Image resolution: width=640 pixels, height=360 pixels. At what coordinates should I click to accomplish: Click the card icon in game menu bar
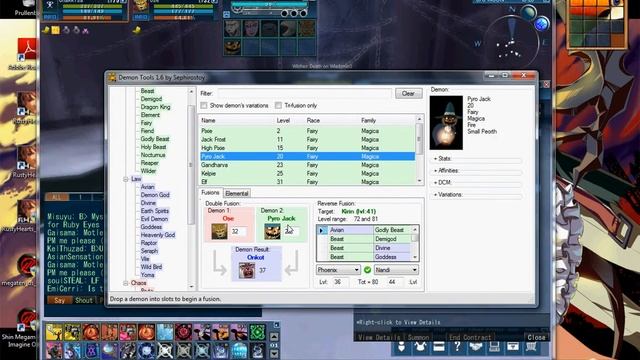pyautogui.click(x=439, y=346)
